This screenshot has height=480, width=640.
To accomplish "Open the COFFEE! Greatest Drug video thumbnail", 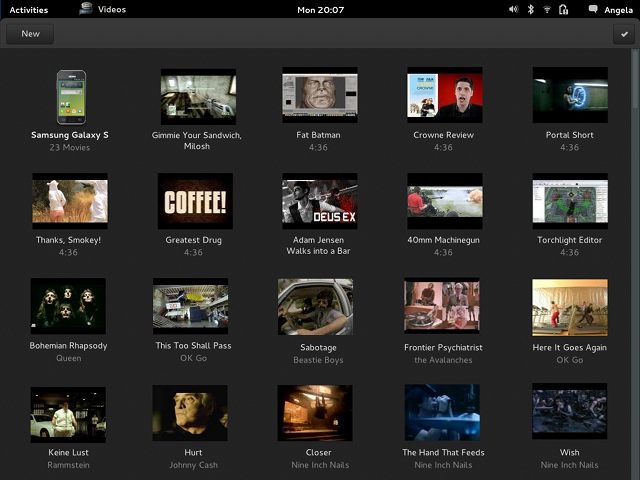I will tap(195, 202).
